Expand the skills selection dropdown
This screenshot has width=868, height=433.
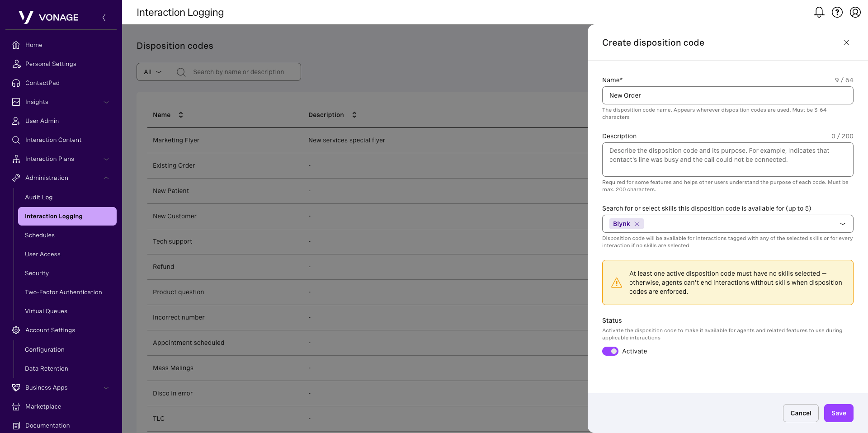pos(842,224)
